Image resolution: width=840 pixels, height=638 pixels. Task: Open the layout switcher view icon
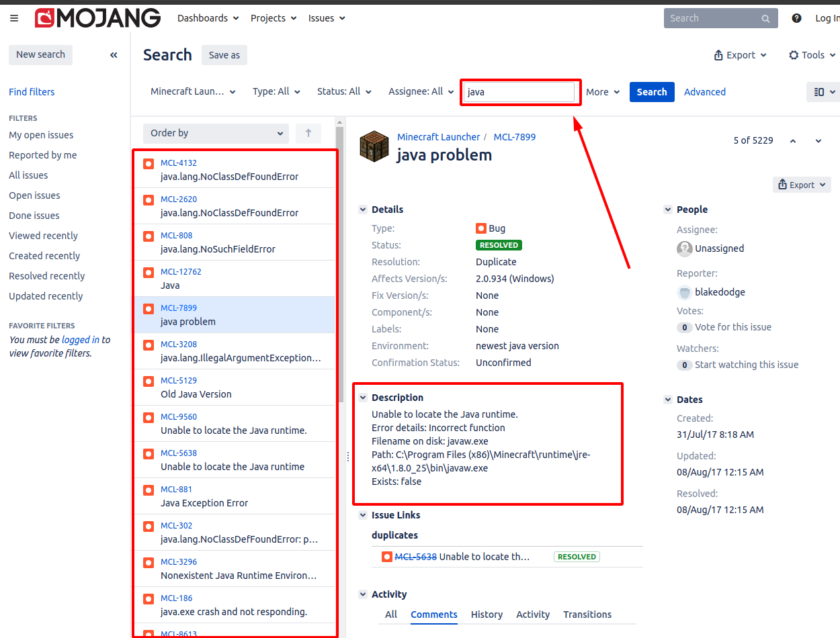pyautogui.click(x=825, y=92)
